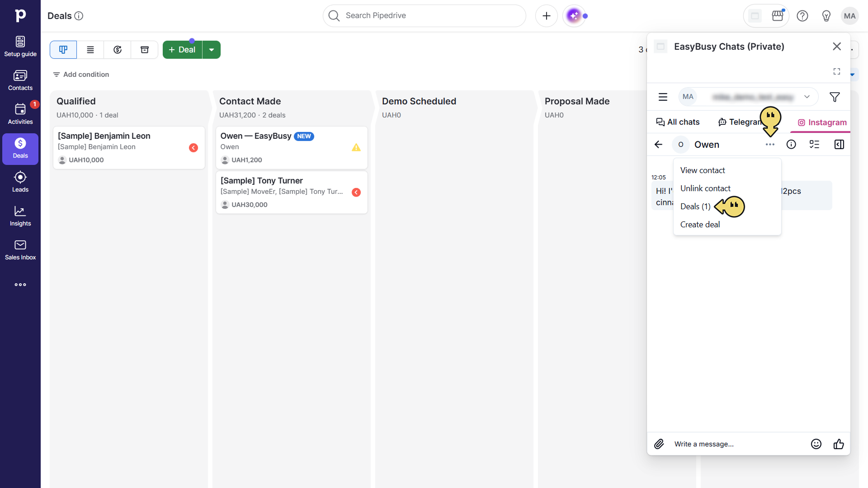Open the help question mark icon
Screen dimensions: 868x488
click(802, 16)
